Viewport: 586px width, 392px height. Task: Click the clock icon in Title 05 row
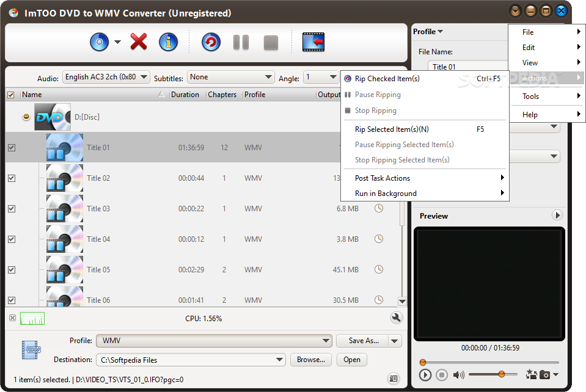click(379, 269)
